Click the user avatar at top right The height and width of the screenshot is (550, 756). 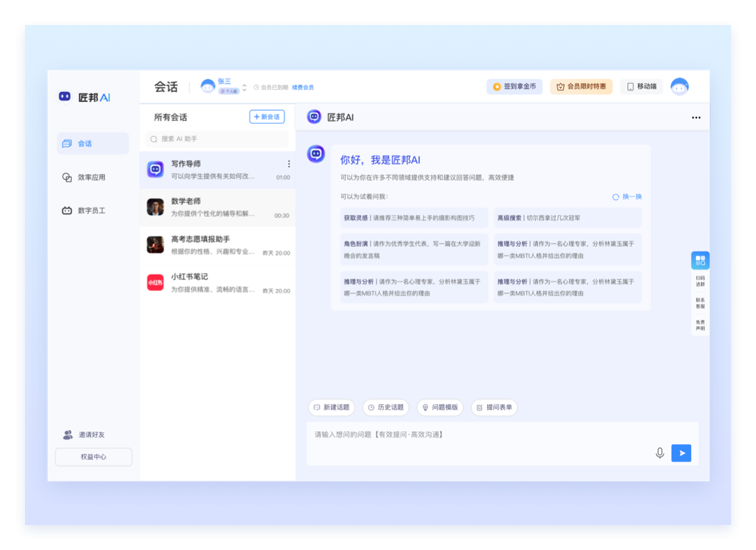(x=679, y=87)
